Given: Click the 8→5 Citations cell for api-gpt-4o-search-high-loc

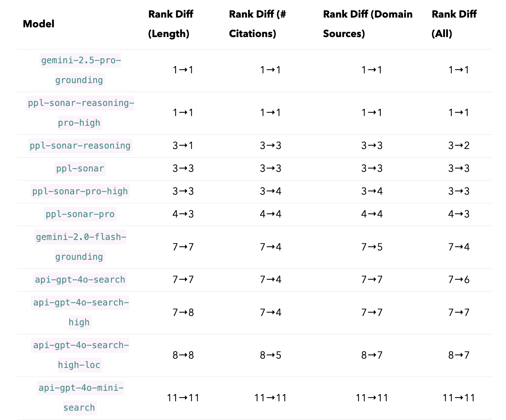Looking at the screenshot, I should click(271, 355).
